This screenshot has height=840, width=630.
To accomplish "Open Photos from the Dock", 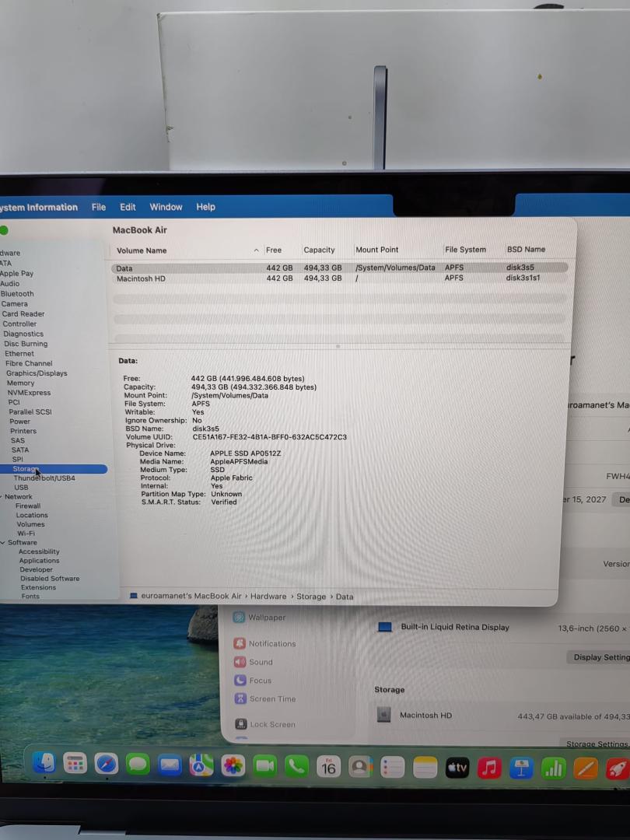I will pyautogui.click(x=233, y=766).
